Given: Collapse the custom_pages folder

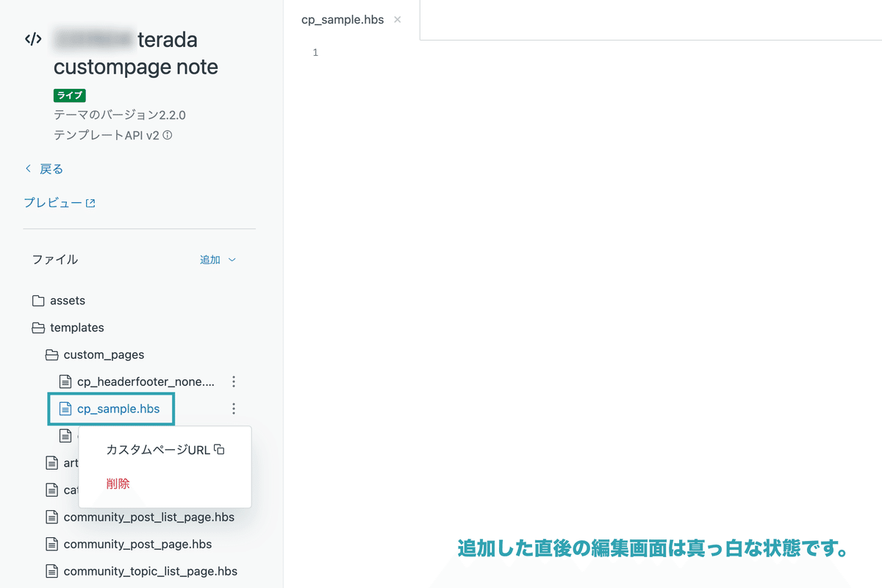Looking at the screenshot, I should pos(95,355).
